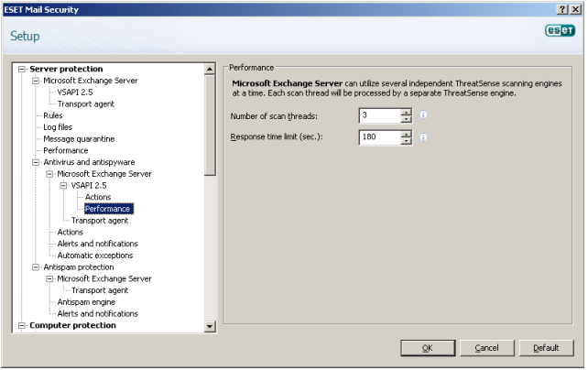Select Server protection in the tree
588x370 pixels.
[x=66, y=69]
